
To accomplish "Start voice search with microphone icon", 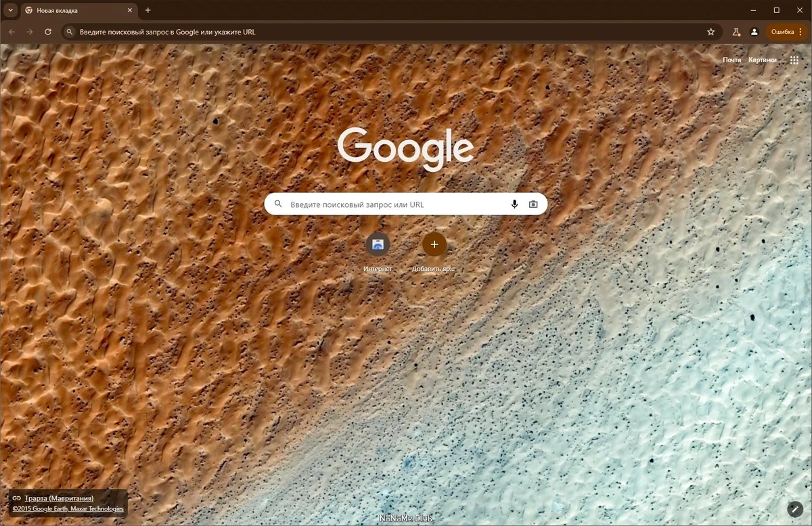I will 514,204.
